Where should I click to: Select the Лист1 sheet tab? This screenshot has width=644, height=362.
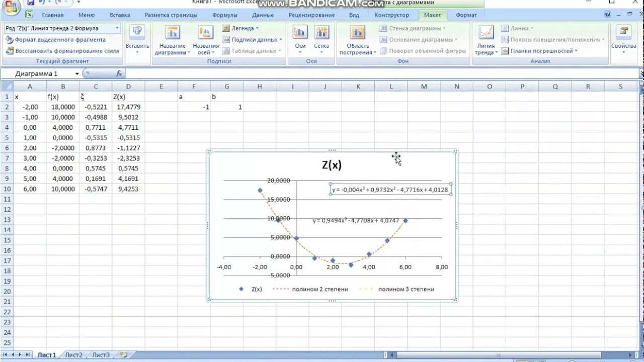click(x=47, y=355)
